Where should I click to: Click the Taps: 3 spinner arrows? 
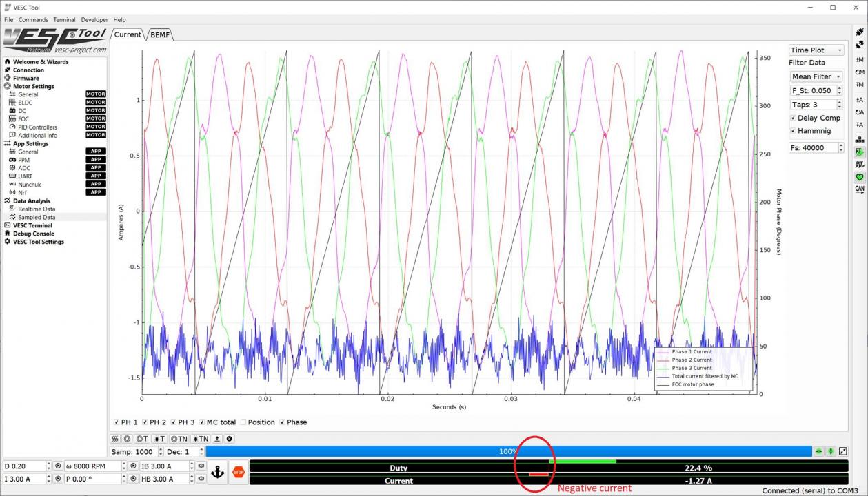pos(839,105)
